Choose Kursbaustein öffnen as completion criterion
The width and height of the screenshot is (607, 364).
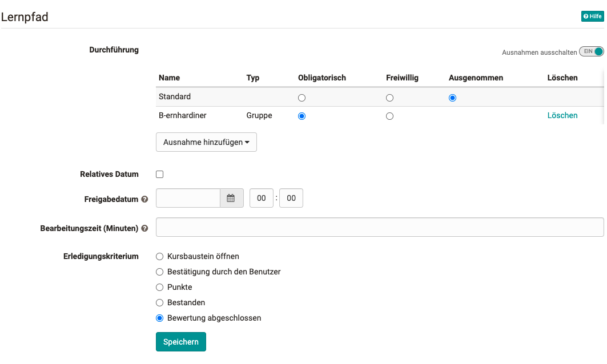click(160, 257)
